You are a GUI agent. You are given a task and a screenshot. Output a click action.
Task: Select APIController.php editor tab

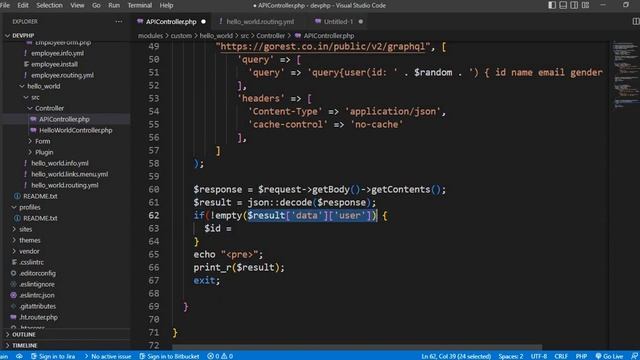pyautogui.click(x=171, y=22)
